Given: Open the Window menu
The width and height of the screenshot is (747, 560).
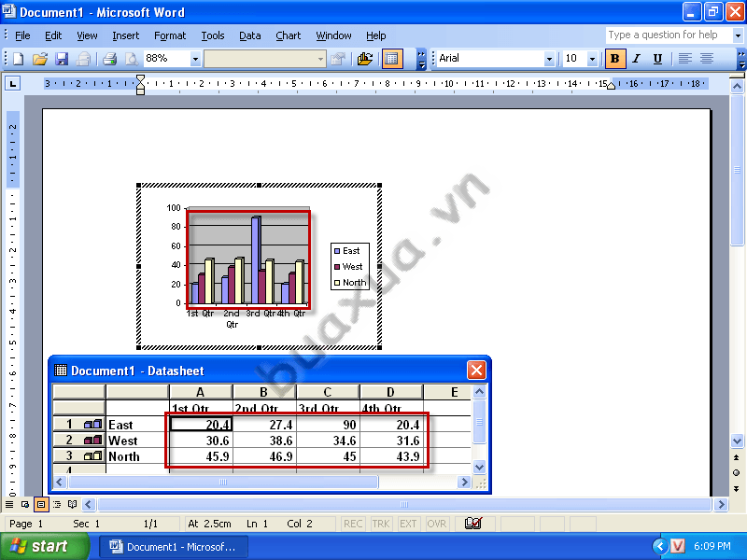Looking at the screenshot, I should point(333,35).
